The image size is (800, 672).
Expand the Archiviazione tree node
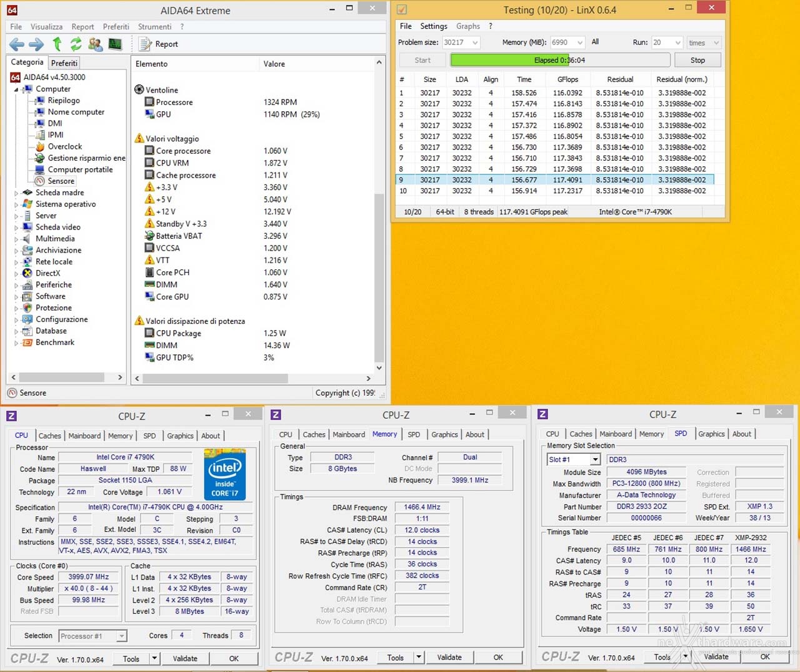(16, 251)
